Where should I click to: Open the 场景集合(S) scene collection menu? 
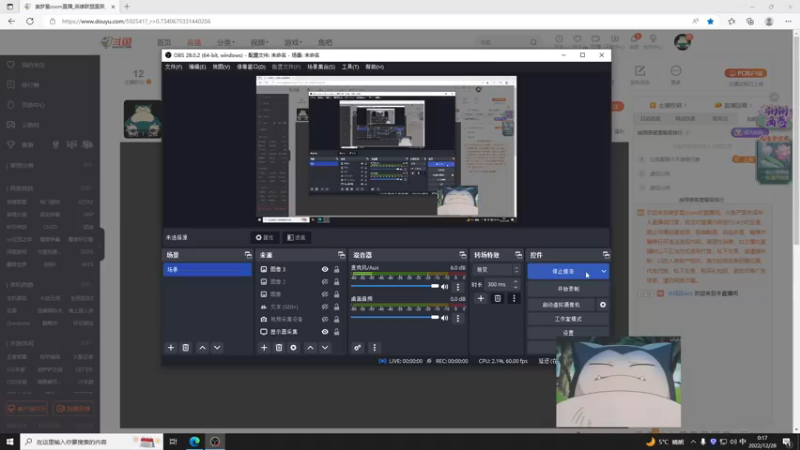(321, 67)
